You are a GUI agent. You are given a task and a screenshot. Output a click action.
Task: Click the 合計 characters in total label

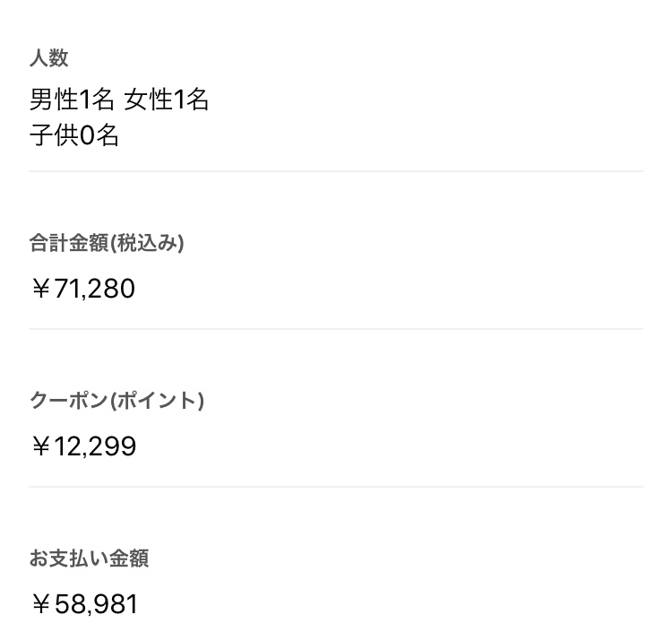(x=49, y=243)
